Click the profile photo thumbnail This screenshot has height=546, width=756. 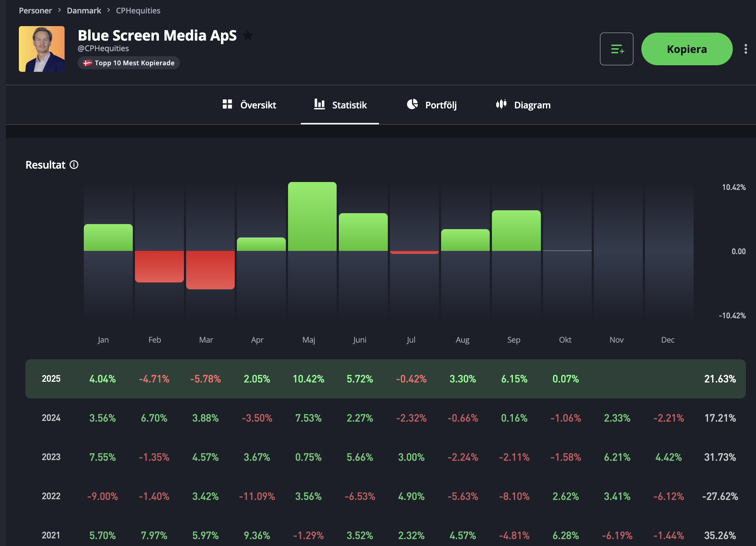point(42,49)
